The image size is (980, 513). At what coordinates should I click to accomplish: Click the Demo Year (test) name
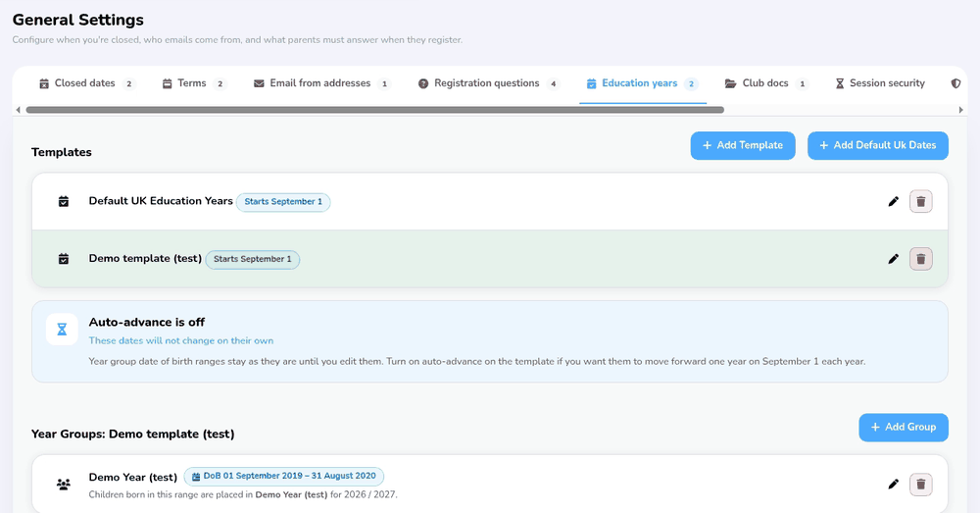pyautogui.click(x=133, y=478)
